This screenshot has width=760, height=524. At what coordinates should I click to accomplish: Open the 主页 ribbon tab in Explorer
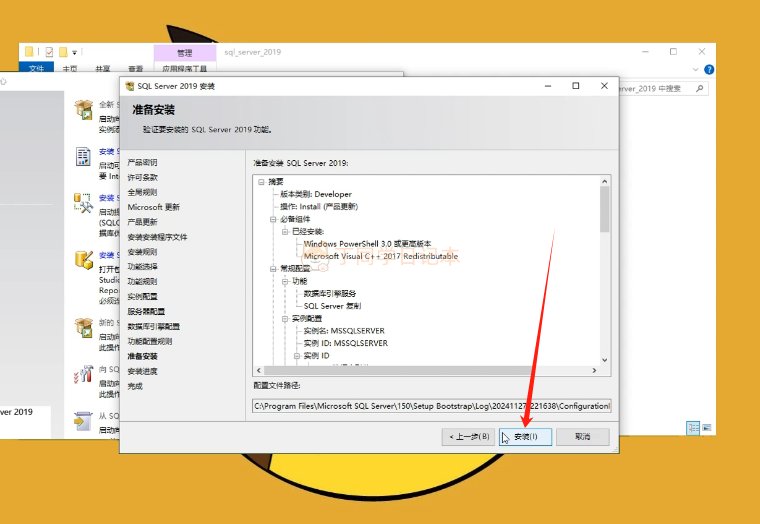tap(70, 69)
